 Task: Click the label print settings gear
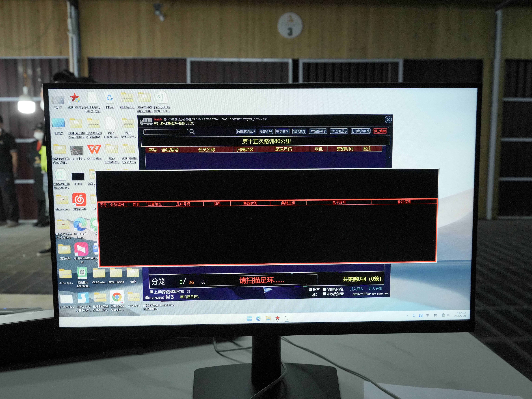pos(188,292)
